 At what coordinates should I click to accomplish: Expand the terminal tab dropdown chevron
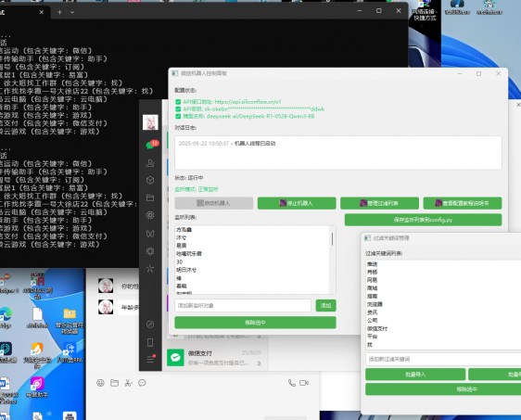click(x=72, y=12)
